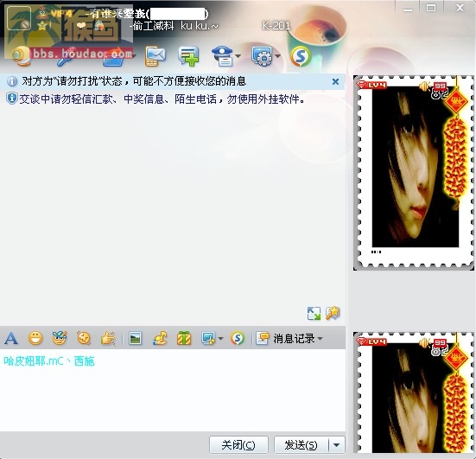The height and width of the screenshot is (459, 476).
Task: Maximize the chat window
Action: click(x=431, y=8)
